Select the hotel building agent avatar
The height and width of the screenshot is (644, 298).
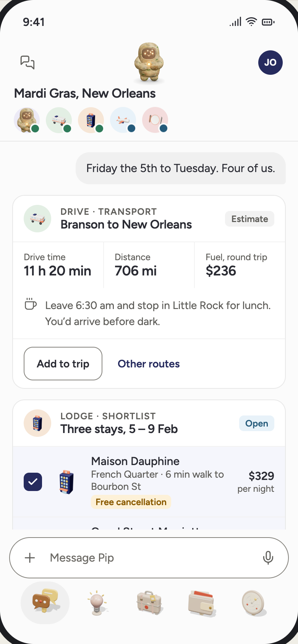point(91,120)
